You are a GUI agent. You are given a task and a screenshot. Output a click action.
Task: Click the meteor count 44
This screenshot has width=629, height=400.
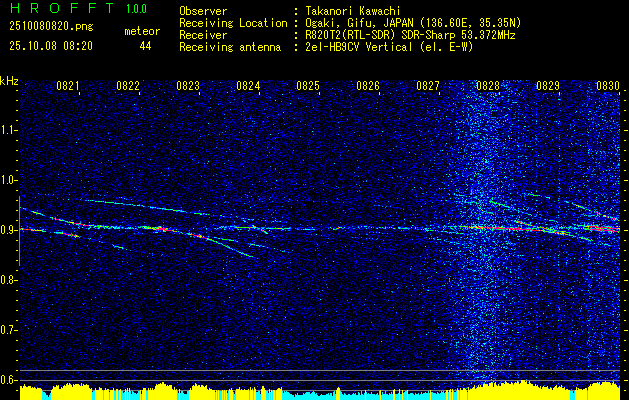(x=145, y=46)
